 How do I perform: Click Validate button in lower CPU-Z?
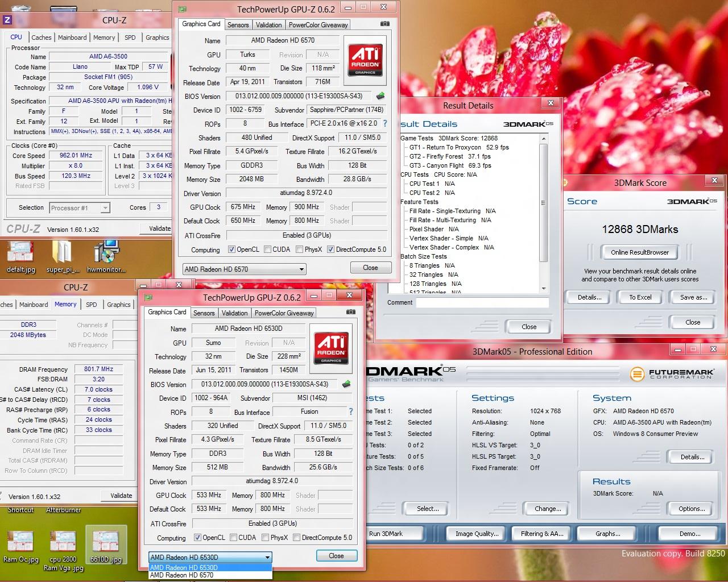tap(121, 496)
